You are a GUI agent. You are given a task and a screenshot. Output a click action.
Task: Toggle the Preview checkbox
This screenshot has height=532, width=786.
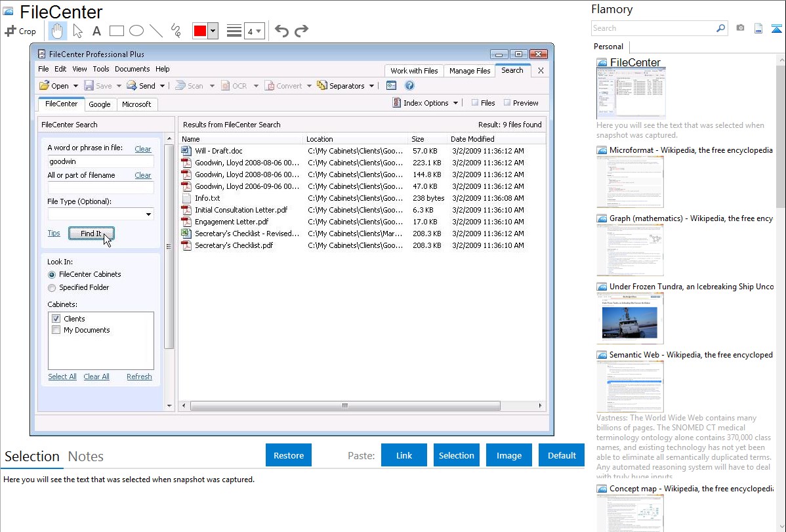pyautogui.click(x=507, y=103)
